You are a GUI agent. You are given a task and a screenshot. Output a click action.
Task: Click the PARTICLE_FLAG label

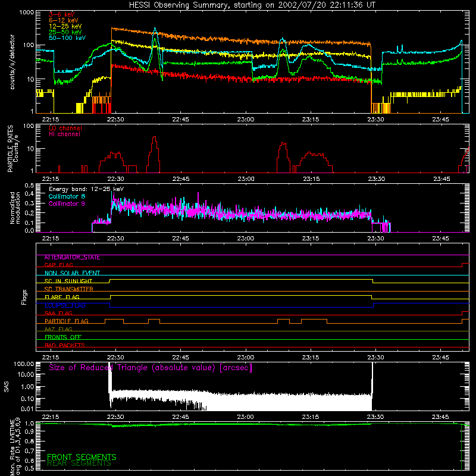tap(67, 321)
